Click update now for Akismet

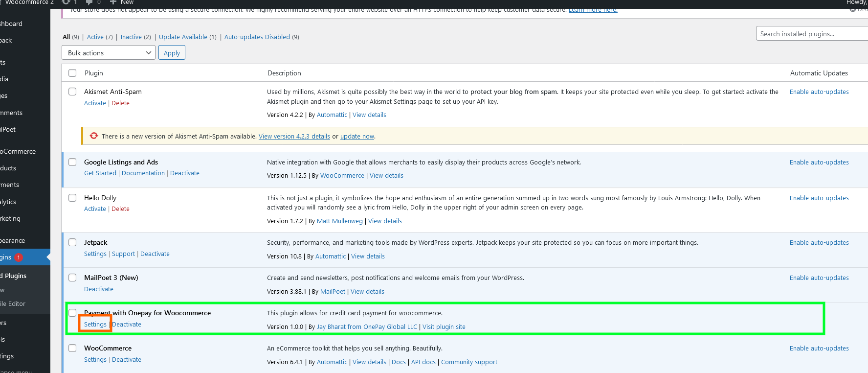click(x=357, y=137)
